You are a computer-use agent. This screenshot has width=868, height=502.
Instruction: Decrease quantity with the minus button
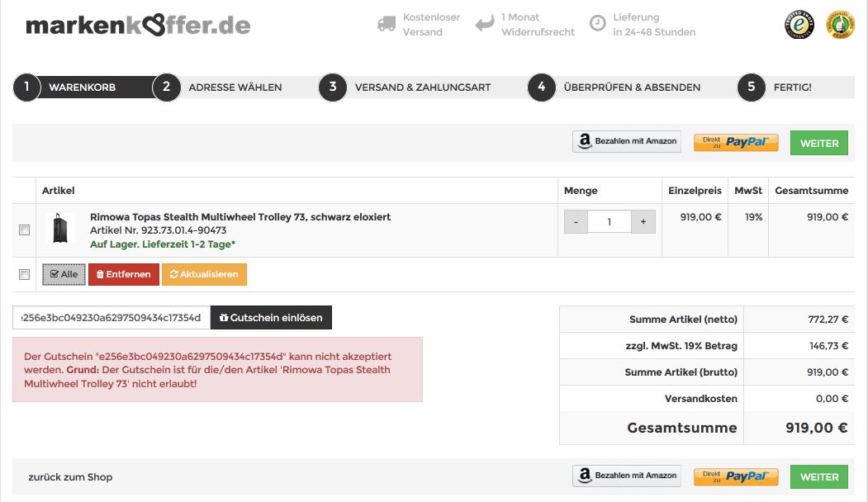576,222
